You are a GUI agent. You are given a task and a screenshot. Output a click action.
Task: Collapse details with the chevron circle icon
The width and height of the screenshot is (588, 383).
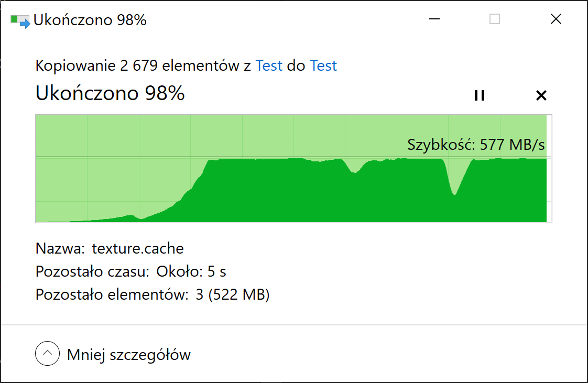click(47, 353)
